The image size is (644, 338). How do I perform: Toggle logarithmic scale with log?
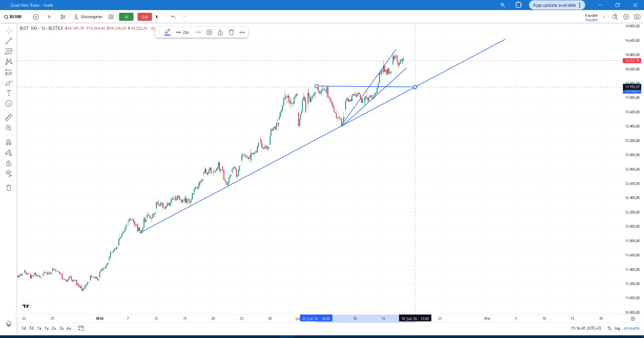click(618, 328)
